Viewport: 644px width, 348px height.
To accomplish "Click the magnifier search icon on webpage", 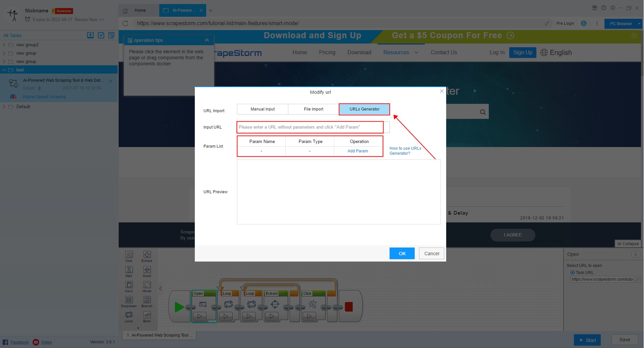I will point(482,112).
